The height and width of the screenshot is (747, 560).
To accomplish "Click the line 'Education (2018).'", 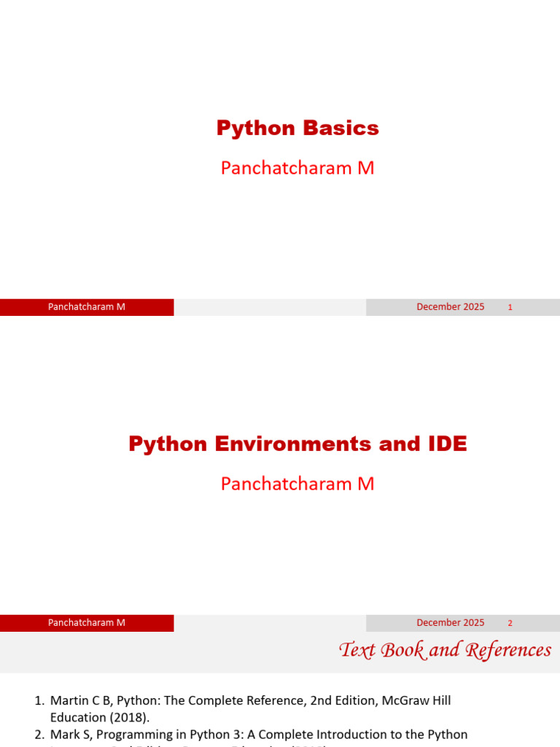I will 100,718.
